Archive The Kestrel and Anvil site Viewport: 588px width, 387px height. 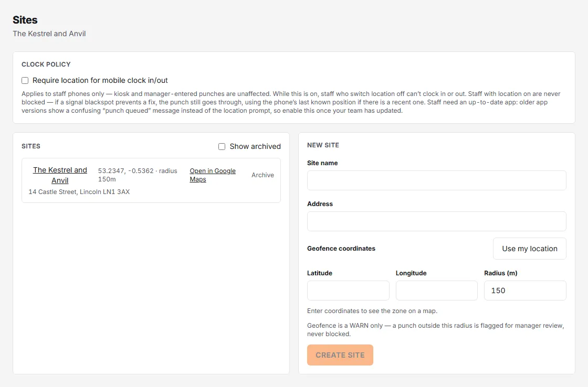262,175
